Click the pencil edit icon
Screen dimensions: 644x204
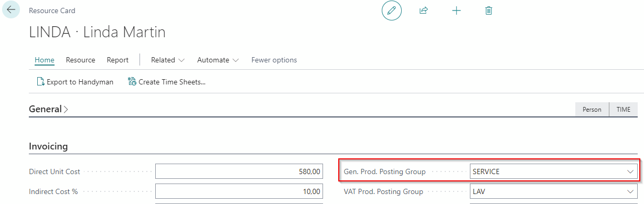pyautogui.click(x=391, y=10)
